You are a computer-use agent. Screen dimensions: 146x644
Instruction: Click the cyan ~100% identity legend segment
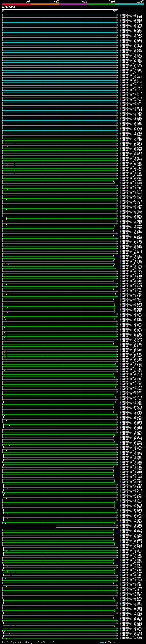click(x=130, y=4)
